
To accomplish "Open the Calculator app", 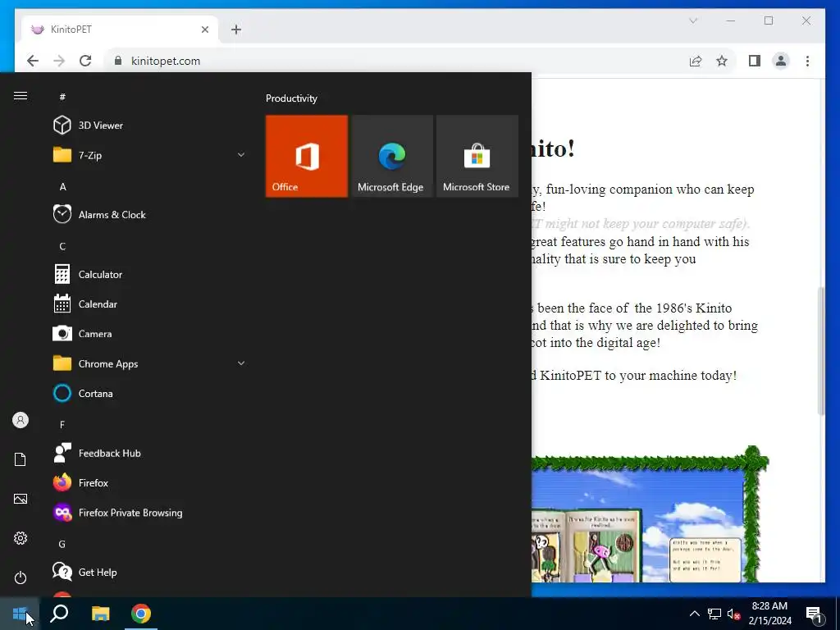I will (149, 274).
